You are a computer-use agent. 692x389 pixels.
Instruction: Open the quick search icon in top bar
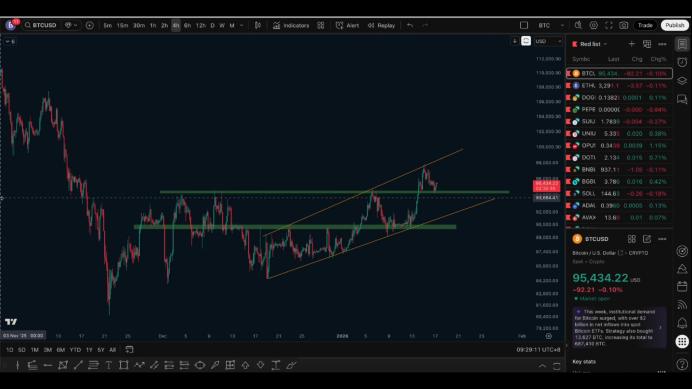[x=578, y=26]
